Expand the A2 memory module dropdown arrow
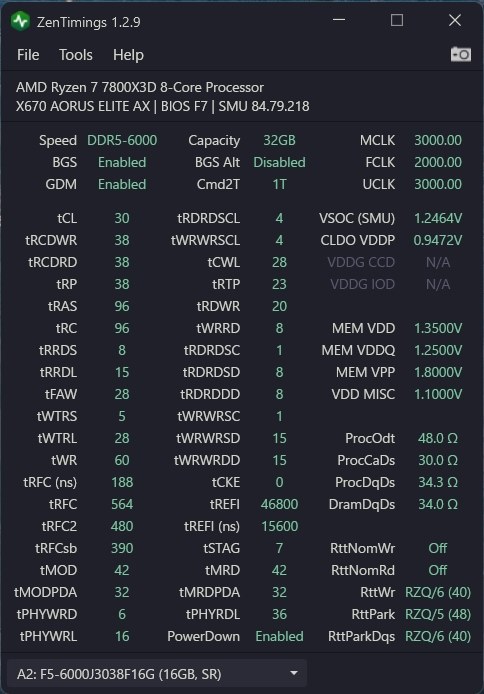Image resolution: width=484 pixels, height=694 pixels. [293, 673]
